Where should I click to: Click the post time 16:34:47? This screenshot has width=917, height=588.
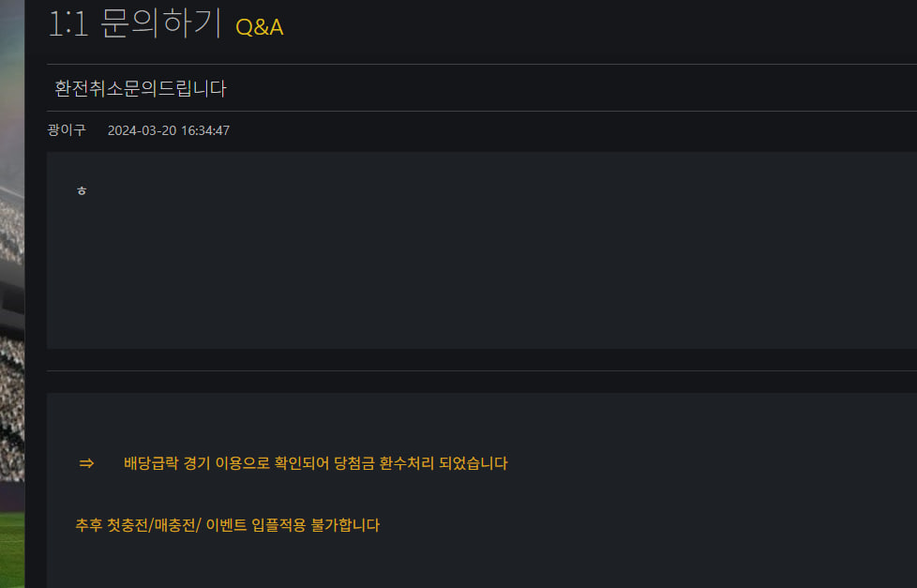coord(205,130)
